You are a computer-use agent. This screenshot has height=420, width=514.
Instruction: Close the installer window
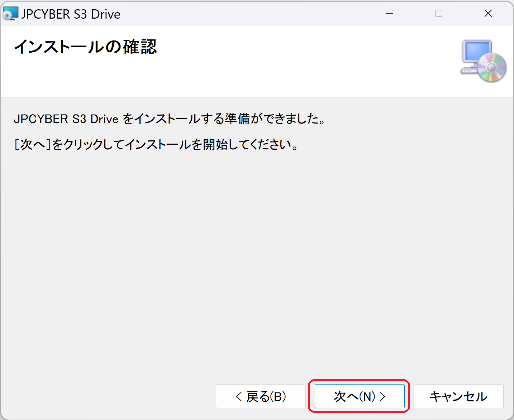[488, 14]
